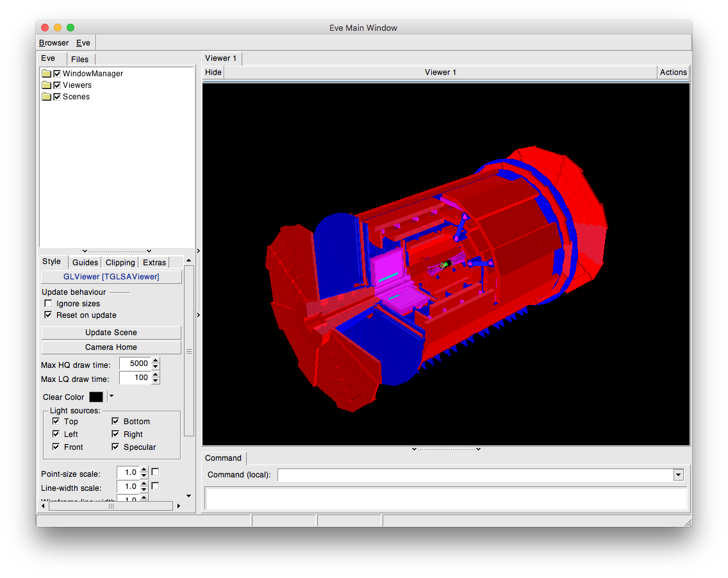Click the WindowManager folder icon
Image resolution: width=728 pixels, height=578 pixels.
pos(46,74)
